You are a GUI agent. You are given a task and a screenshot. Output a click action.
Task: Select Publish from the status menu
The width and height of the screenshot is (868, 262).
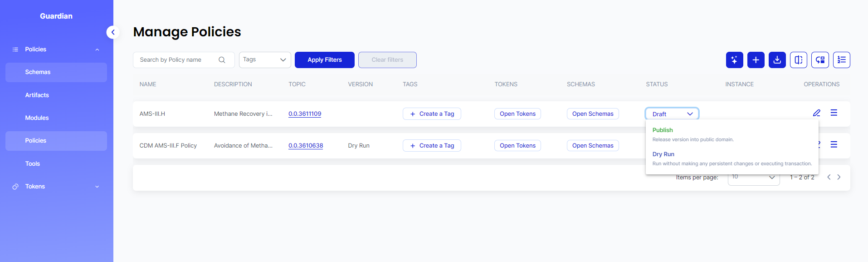pyautogui.click(x=663, y=130)
